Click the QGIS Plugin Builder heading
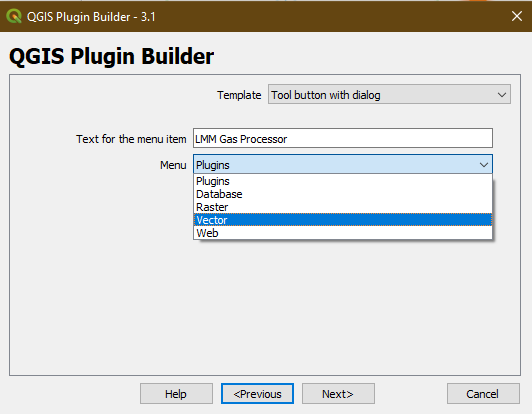532x414 pixels. pos(111,56)
